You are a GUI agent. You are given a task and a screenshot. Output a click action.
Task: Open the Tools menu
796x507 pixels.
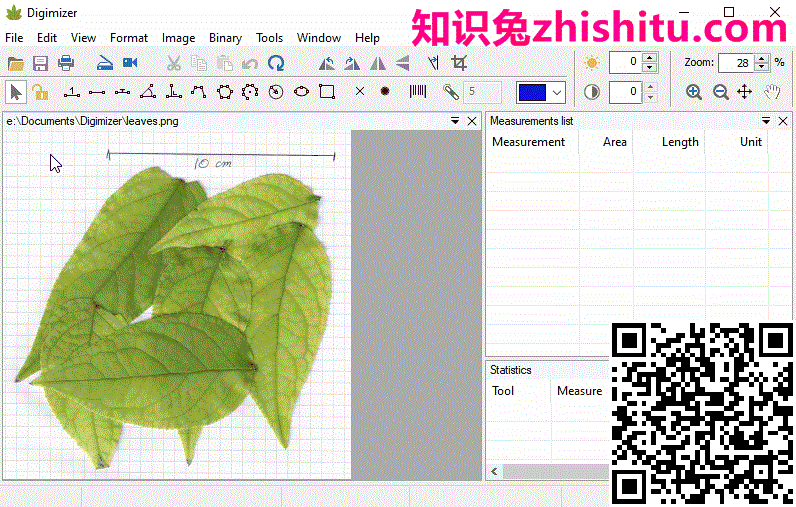click(x=269, y=38)
